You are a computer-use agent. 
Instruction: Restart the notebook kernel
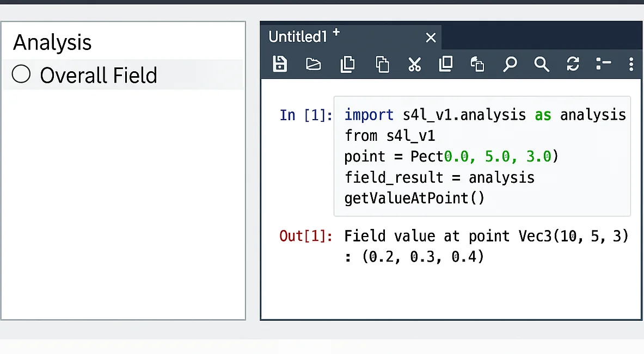click(x=573, y=64)
